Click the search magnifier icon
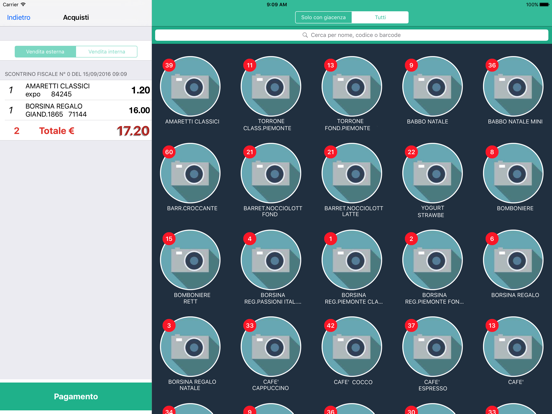This screenshot has width=552, height=414. point(305,35)
